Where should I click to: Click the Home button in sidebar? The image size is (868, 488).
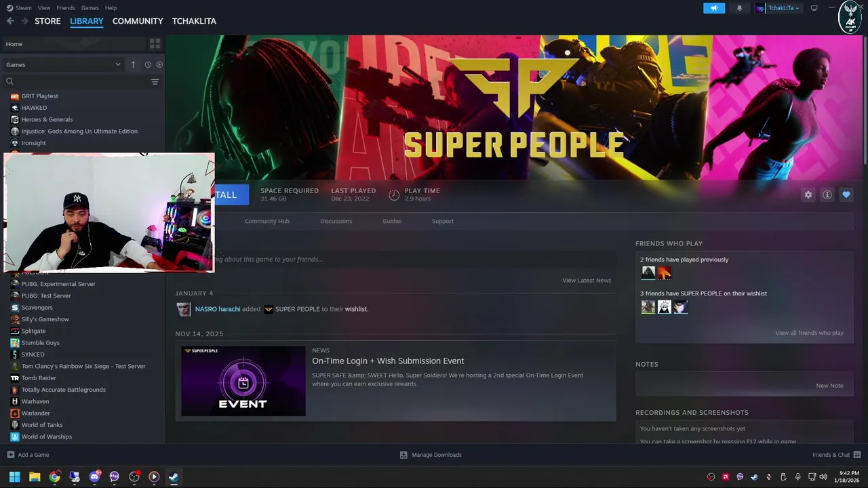[74, 44]
